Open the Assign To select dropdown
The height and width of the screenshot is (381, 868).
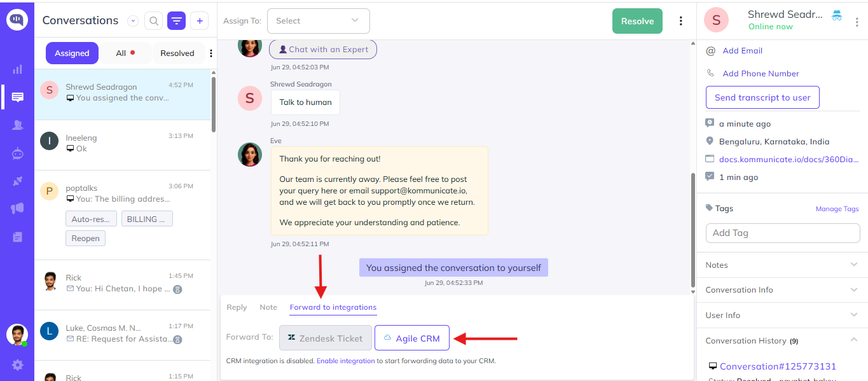319,21
